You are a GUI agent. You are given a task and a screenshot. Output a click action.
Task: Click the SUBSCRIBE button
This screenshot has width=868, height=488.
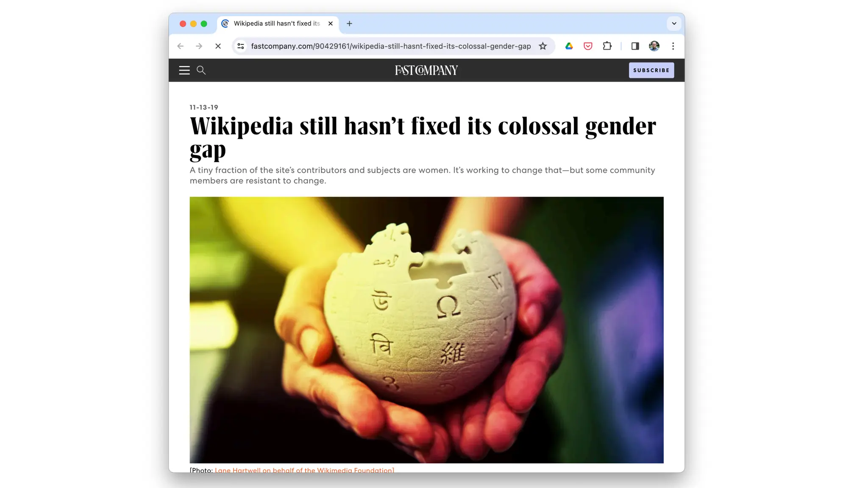click(651, 70)
